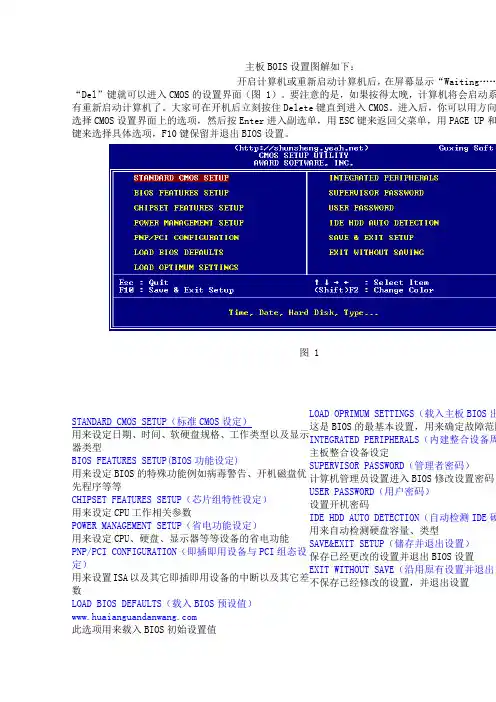Image resolution: width=496 pixels, height=702 pixels.
Task: Click highlighted STANDARD CMOS SETUP menu entry
Action: (x=181, y=178)
